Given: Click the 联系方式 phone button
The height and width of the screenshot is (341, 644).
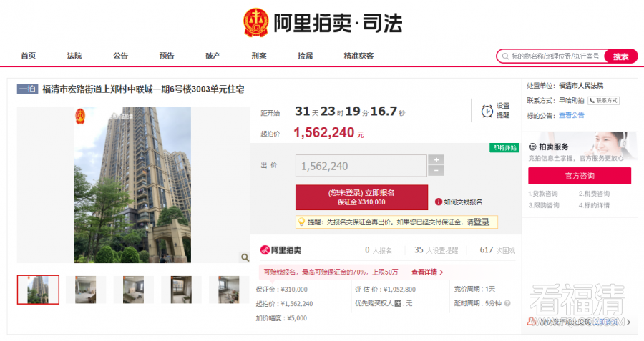Looking at the screenshot, I should click(x=603, y=101).
